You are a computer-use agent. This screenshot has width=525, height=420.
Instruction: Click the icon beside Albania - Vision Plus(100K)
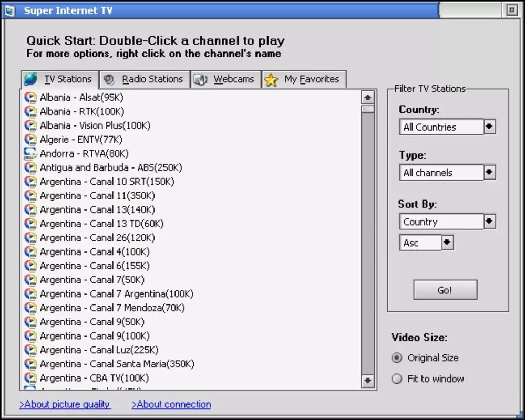30,125
